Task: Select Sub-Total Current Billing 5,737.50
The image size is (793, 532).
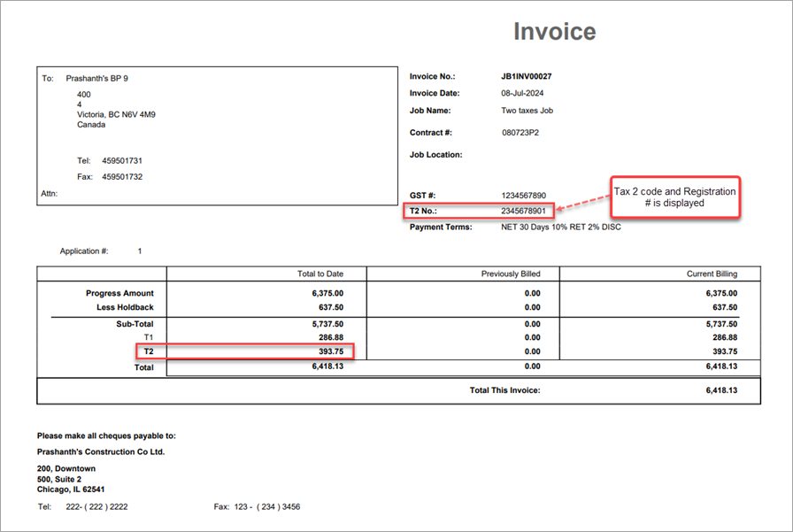Action: tap(721, 324)
